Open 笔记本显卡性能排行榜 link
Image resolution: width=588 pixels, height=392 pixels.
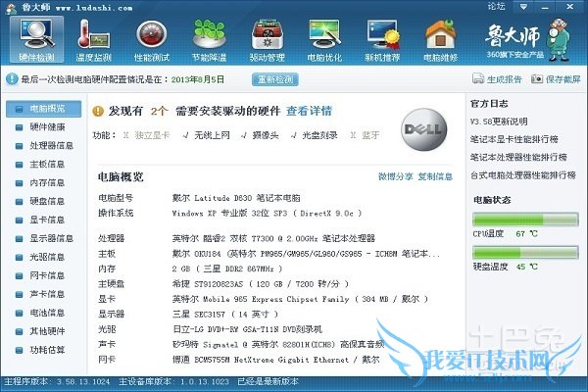[x=514, y=139]
